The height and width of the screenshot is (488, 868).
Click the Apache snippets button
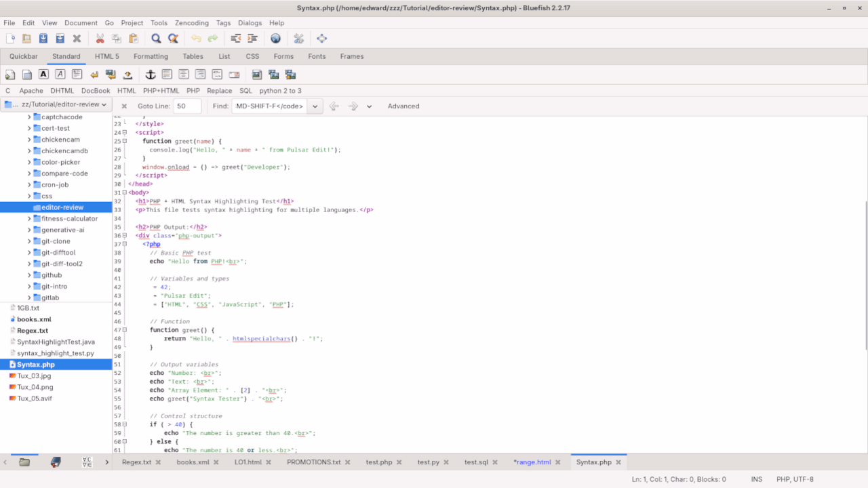click(31, 91)
